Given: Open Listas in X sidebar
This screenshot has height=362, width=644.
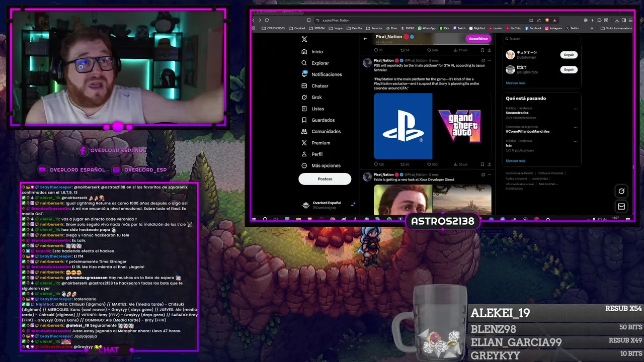Looking at the screenshot, I should click(312, 109).
